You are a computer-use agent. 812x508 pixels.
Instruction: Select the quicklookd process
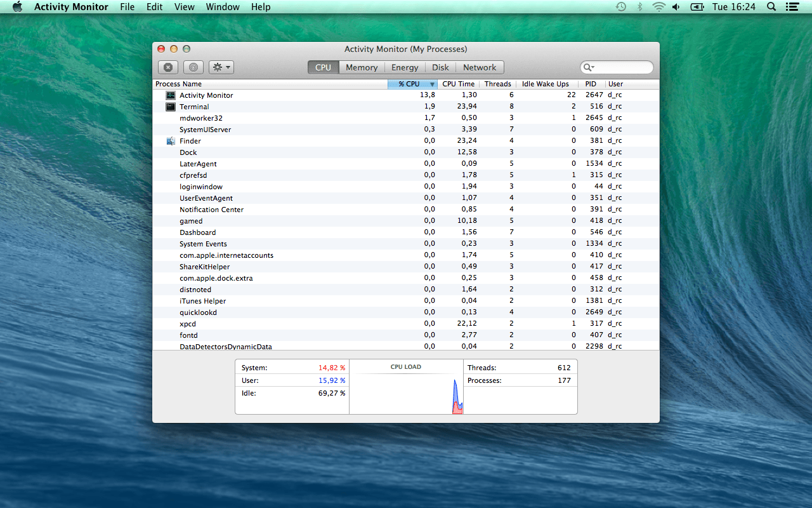coord(406,312)
